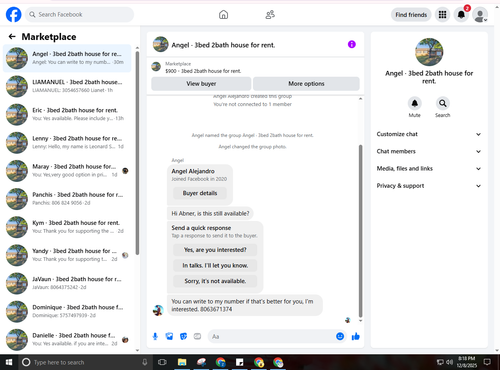
Task: Click the Angel Alejandro name in chat
Action: [193, 171]
